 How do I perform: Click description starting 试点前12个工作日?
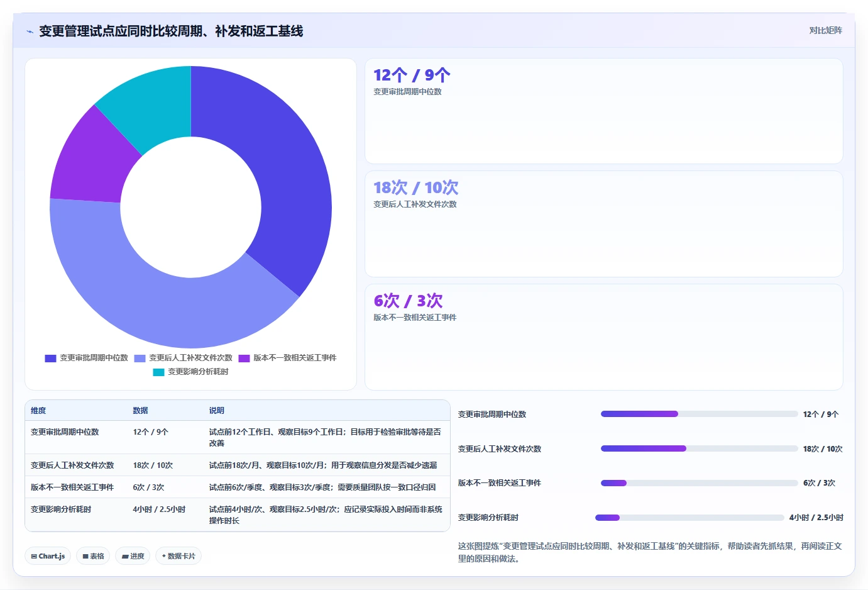pyautogui.click(x=326, y=438)
